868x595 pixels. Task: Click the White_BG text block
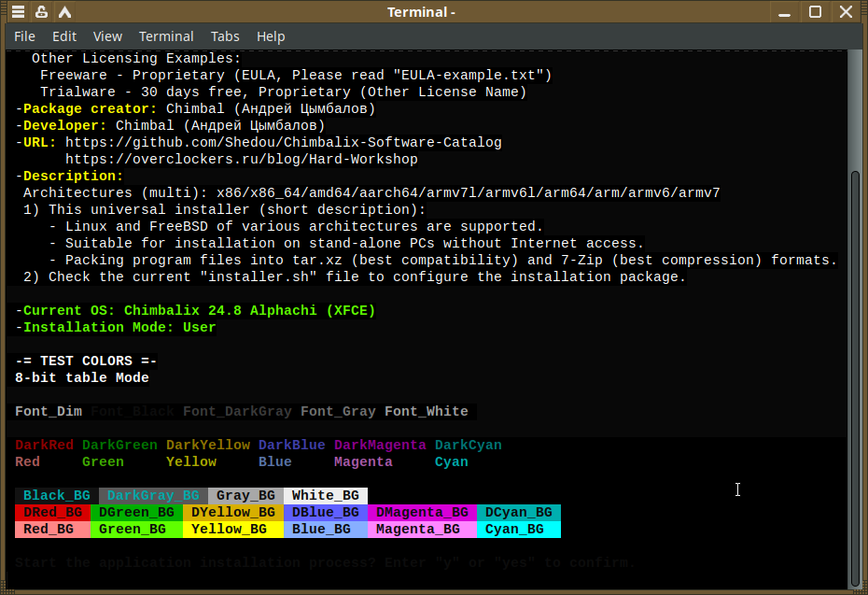[326, 495]
